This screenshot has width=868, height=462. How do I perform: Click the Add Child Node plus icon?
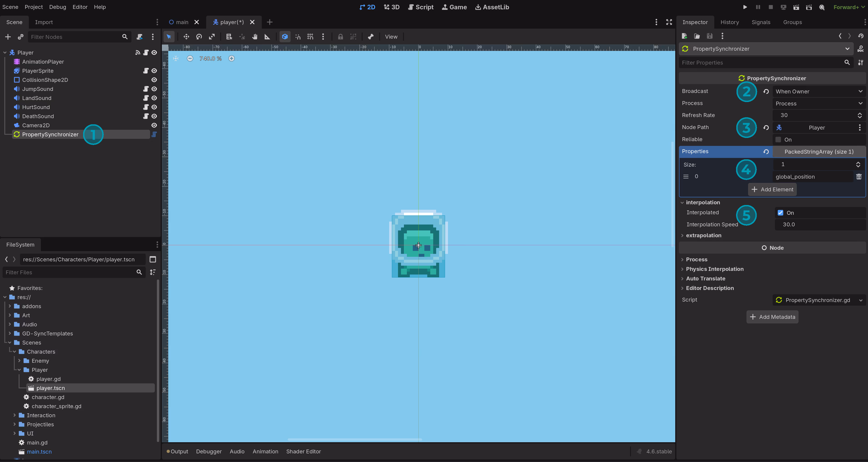(8, 37)
